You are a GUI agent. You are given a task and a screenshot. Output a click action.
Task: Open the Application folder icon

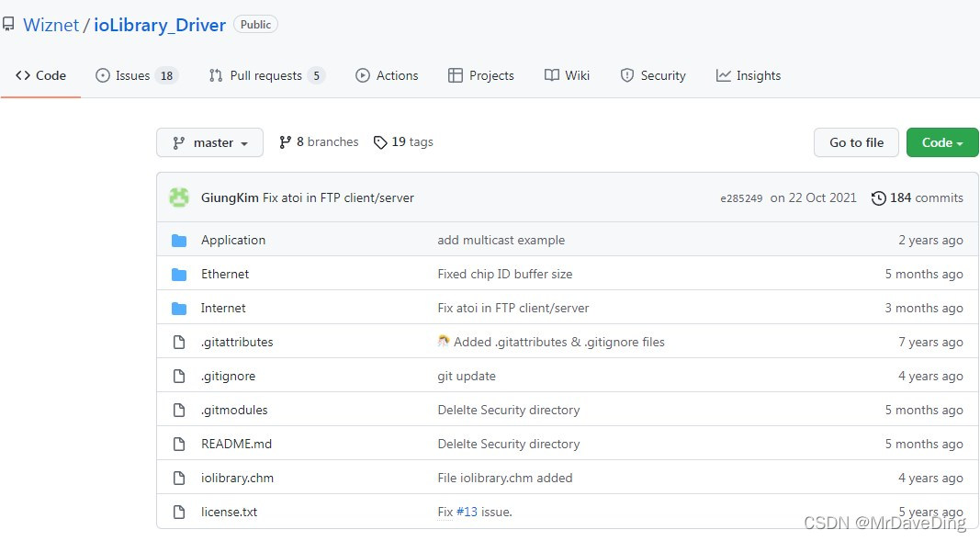click(179, 241)
